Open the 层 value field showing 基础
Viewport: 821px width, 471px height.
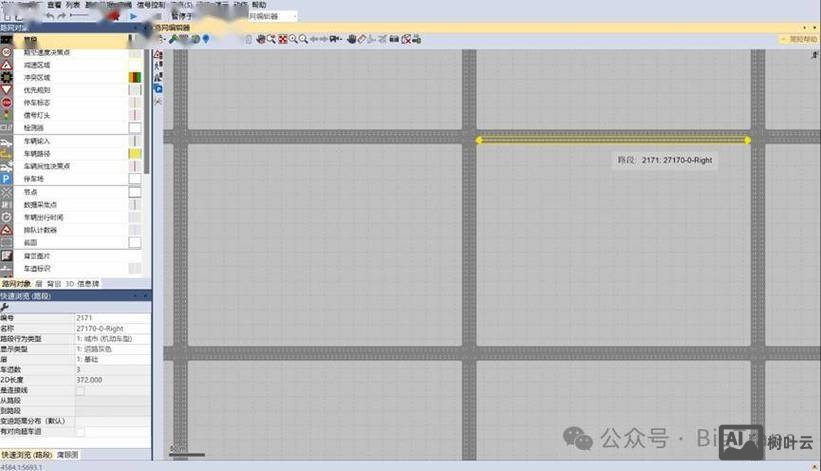113,360
